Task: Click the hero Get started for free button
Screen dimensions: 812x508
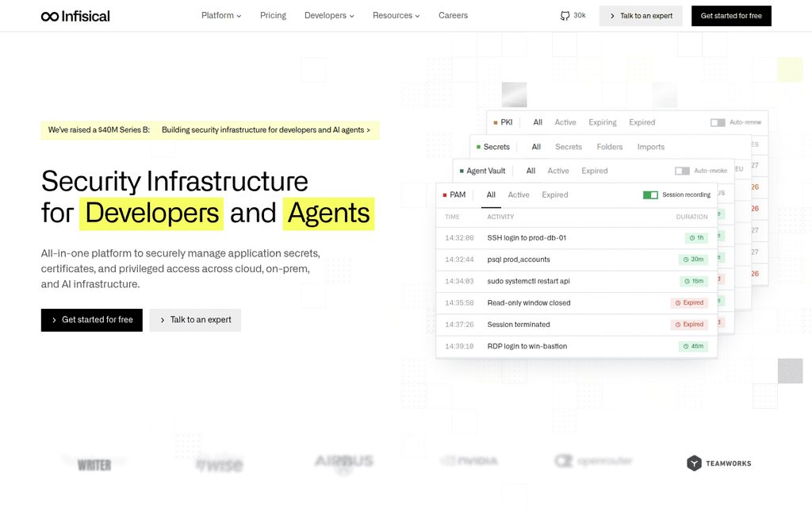Action: pos(92,321)
